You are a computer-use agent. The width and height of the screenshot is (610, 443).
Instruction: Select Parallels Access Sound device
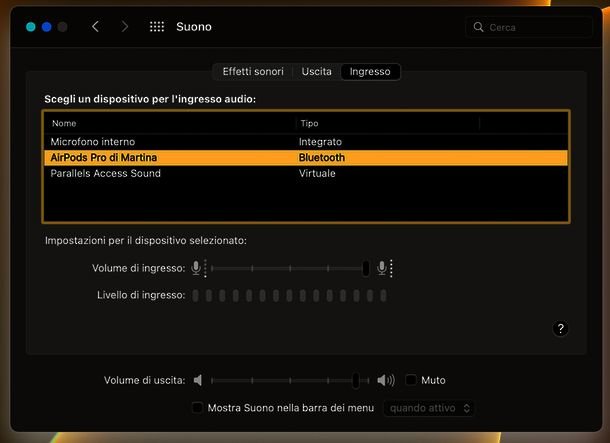(x=306, y=173)
